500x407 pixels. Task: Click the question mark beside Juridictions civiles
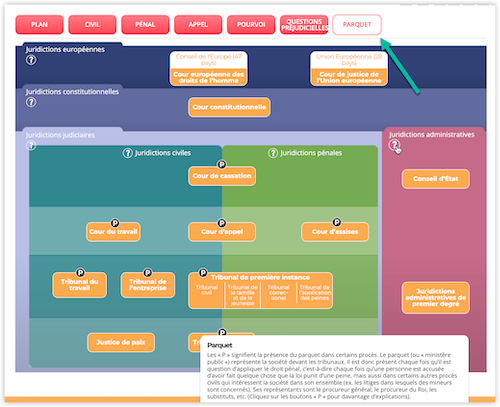tap(128, 153)
